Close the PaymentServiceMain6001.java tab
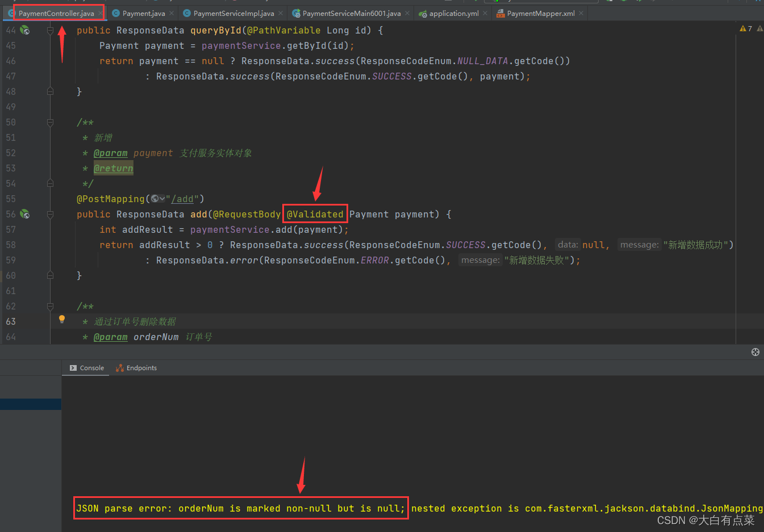Image resolution: width=764 pixels, height=532 pixels. click(x=407, y=13)
